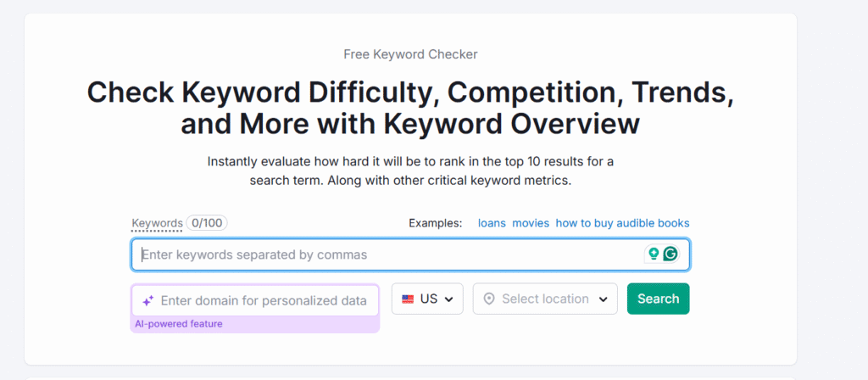Select 'how to buy audible books' example
The width and height of the screenshot is (868, 380).
click(623, 223)
